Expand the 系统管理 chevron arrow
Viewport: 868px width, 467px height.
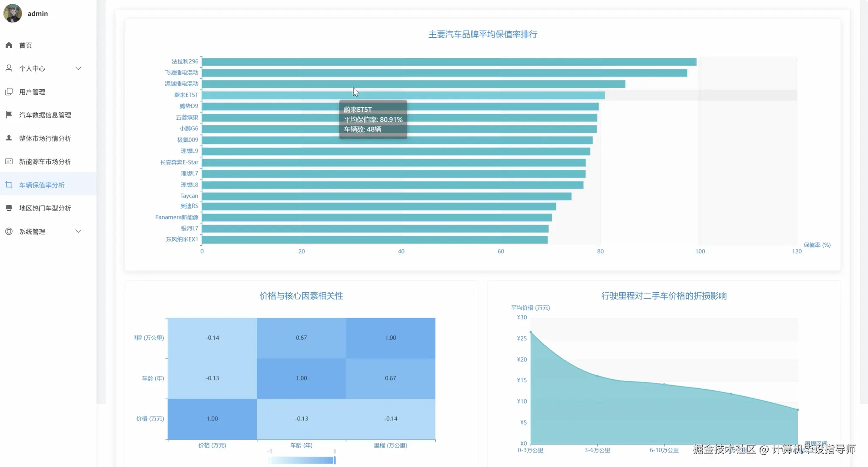tap(78, 231)
